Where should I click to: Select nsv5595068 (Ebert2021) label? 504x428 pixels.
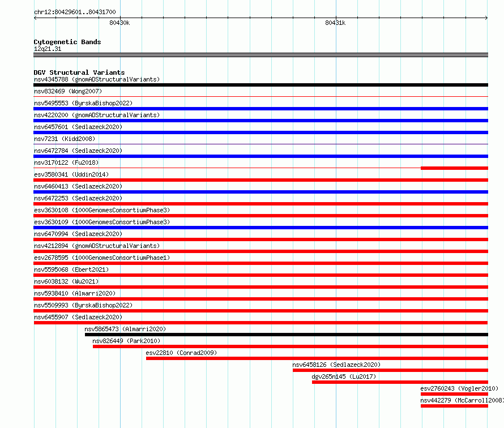point(71,269)
